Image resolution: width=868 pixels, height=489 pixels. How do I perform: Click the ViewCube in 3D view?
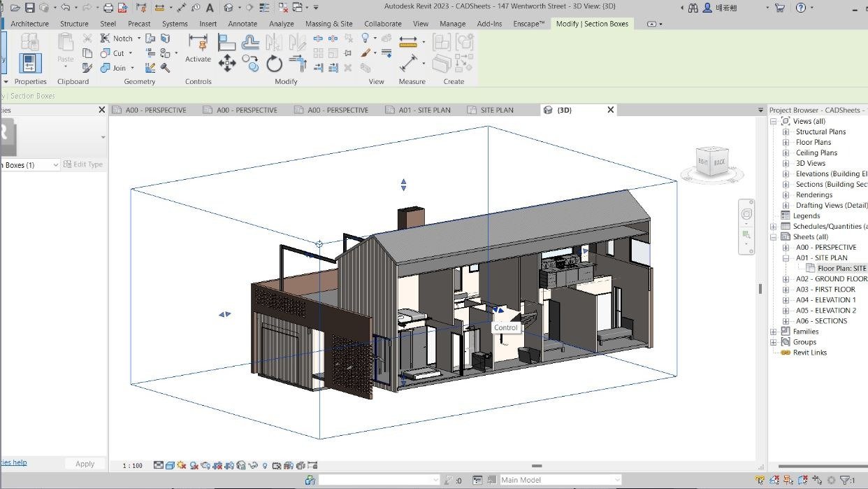pyautogui.click(x=712, y=163)
